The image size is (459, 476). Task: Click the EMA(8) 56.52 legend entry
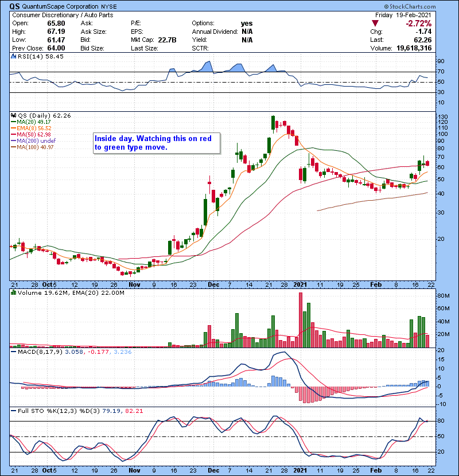[x=32, y=128]
